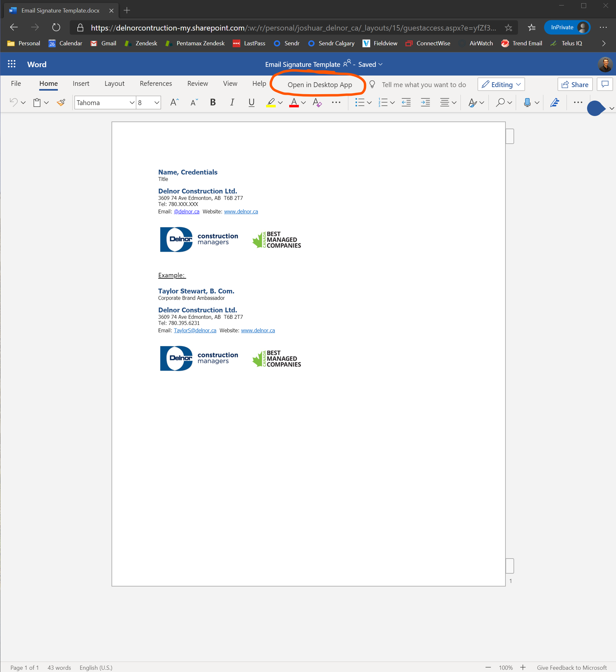616x672 pixels.
Task: Apply numbered list
Action: (x=383, y=102)
